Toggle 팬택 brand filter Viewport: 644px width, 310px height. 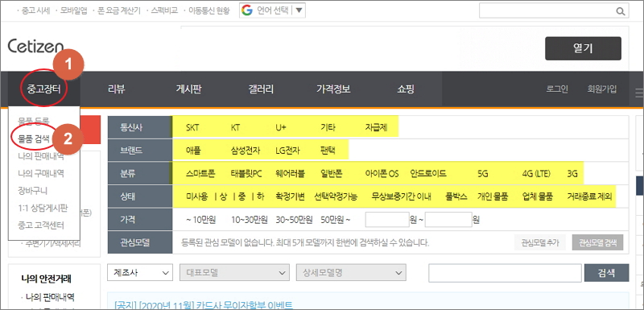click(x=328, y=151)
